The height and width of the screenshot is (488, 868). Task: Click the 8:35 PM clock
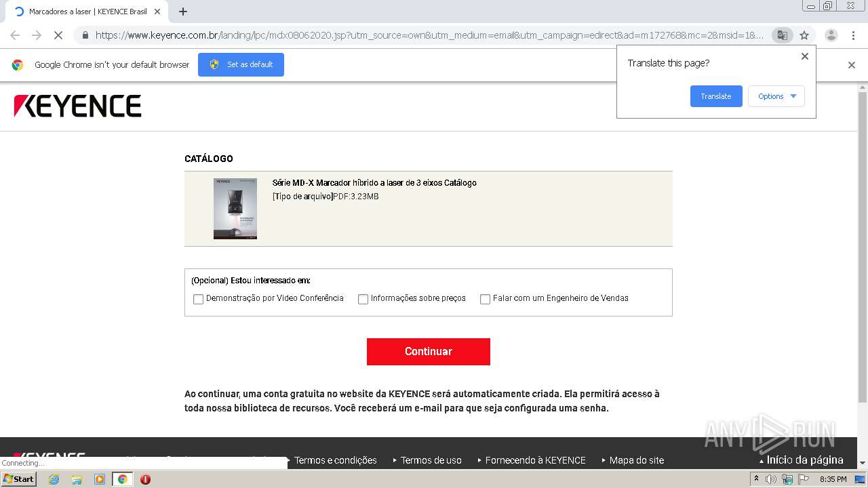tap(833, 479)
